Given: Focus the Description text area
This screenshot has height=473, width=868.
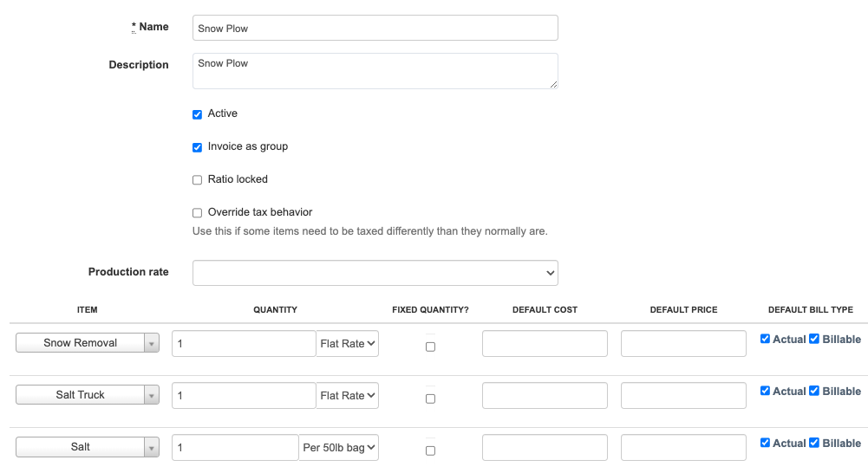Looking at the screenshot, I should [x=375, y=71].
